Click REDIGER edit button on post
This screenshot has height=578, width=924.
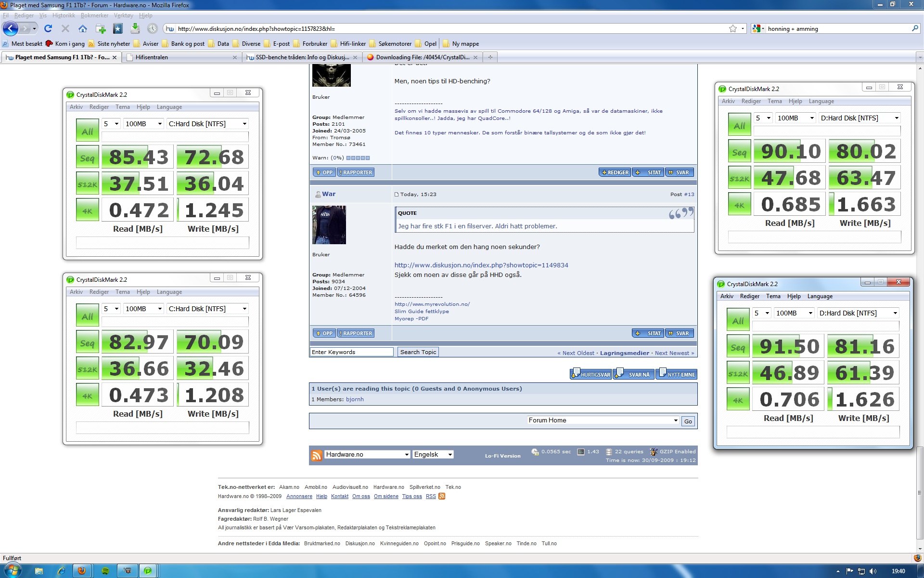pyautogui.click(x=615, y=172)
